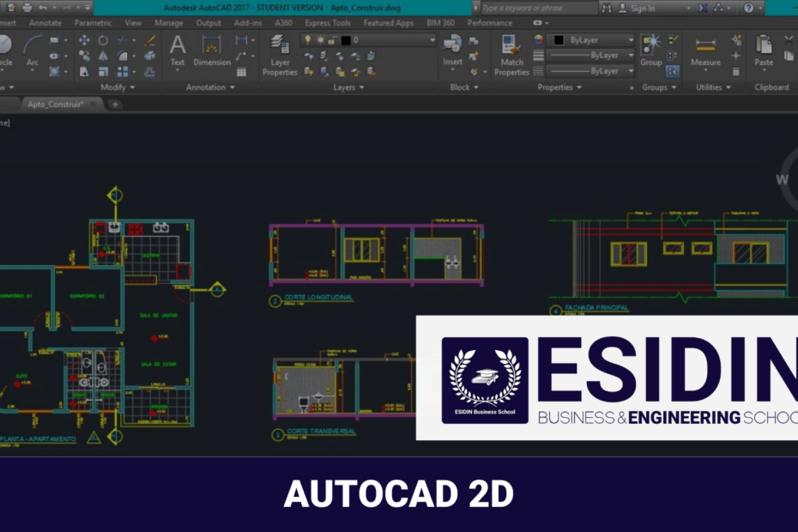Viewport: 798px width, 532px height.
Task: Switch to the Parametric ribbon tab
Action: (94, 23)
